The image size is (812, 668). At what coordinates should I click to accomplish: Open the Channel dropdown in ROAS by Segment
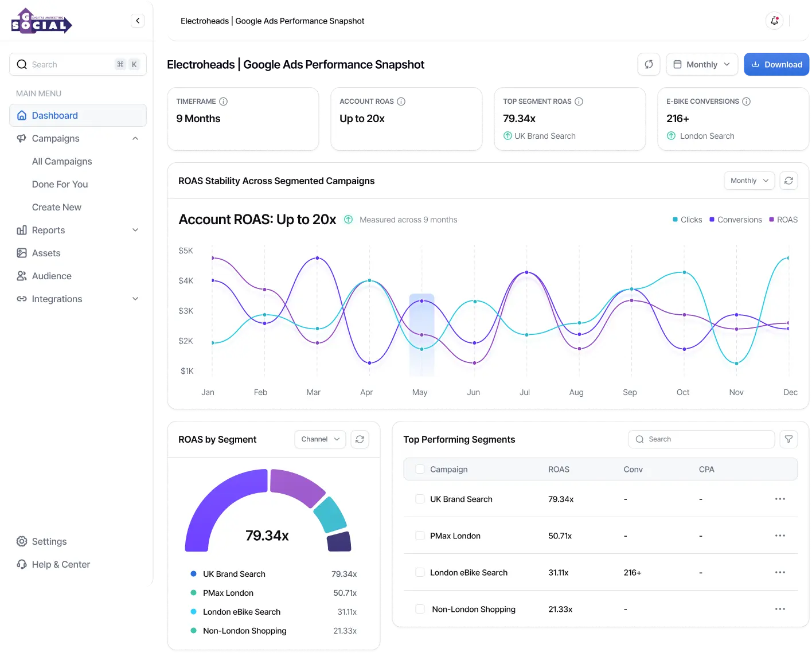click(x=320, y=439)
